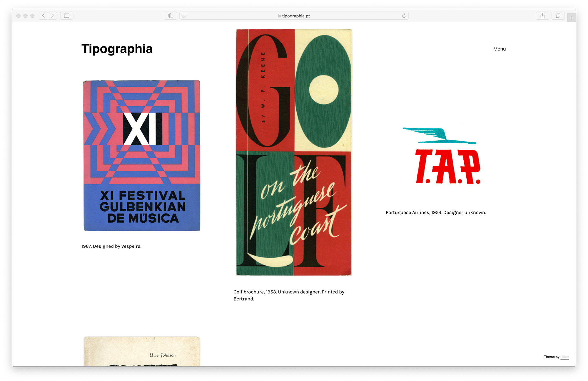The height and width of the screenshot is (381, 588).
Task: Show all tabs overview
Action: pyautogui.click(x=558, y=16)
